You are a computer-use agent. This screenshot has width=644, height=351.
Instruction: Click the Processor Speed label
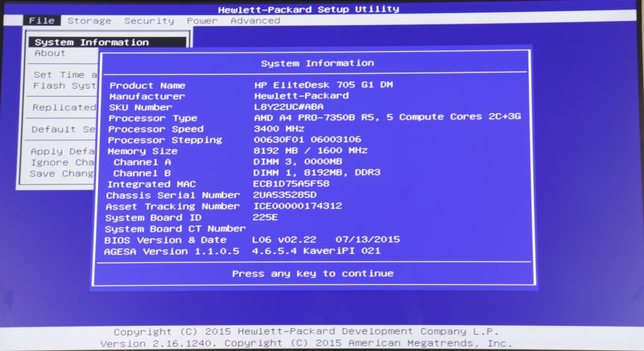pyautogui.click(x=156, y=129)
